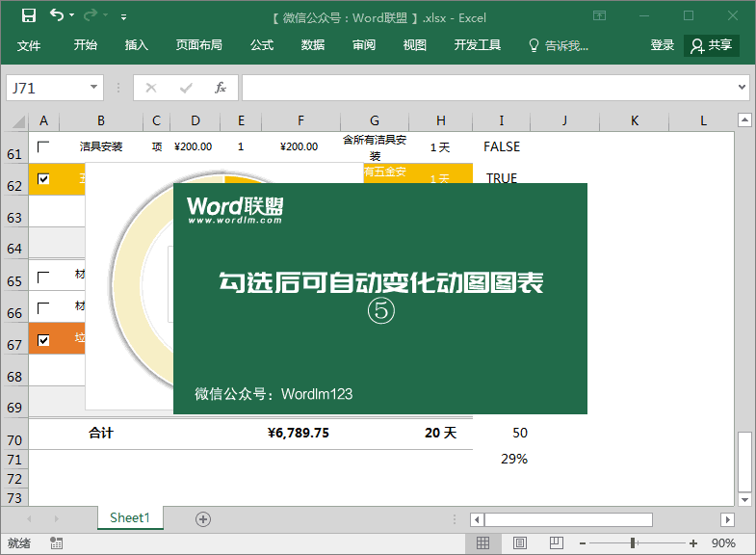This screenshot has height=555, width=756.
Task: Switch to the 插入 ribbon tab
Action: (137, 45)
